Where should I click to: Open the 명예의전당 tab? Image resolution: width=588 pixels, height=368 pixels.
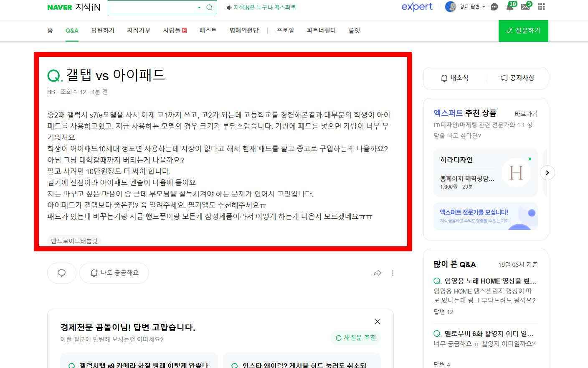pyautogui.click(x=244, y=31)
